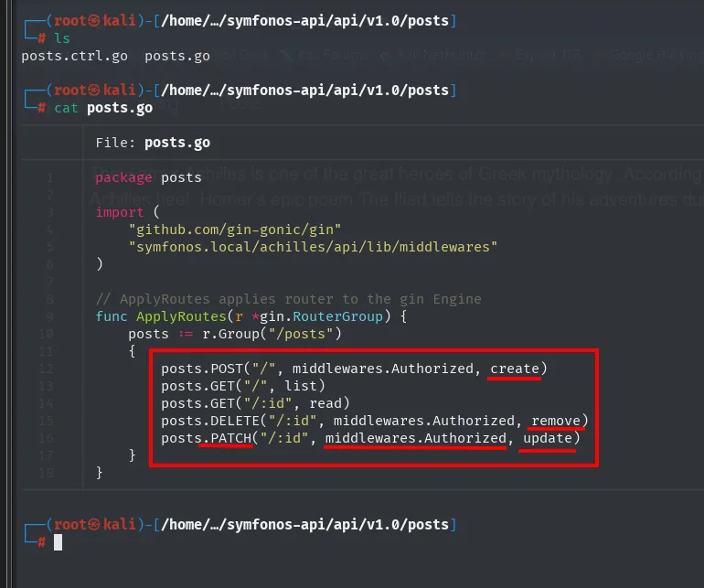Click the 'root㉿kali' text in second prompt
This screenshot has height=588, width=704.
[x=95, y=91]
